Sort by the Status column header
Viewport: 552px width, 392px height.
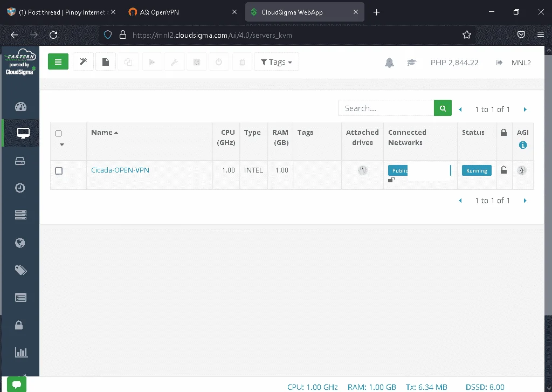(x=473, y=133)
